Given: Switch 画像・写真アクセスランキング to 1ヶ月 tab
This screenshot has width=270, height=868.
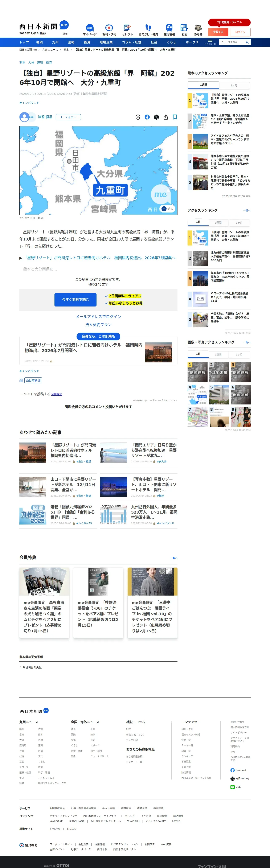Looking at the screenshot, I should (x=239, y=354).
